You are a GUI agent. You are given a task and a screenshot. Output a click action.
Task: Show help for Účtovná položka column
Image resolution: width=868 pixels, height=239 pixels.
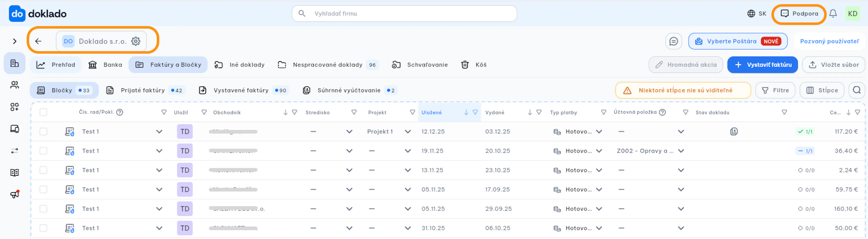click(663, 112)
